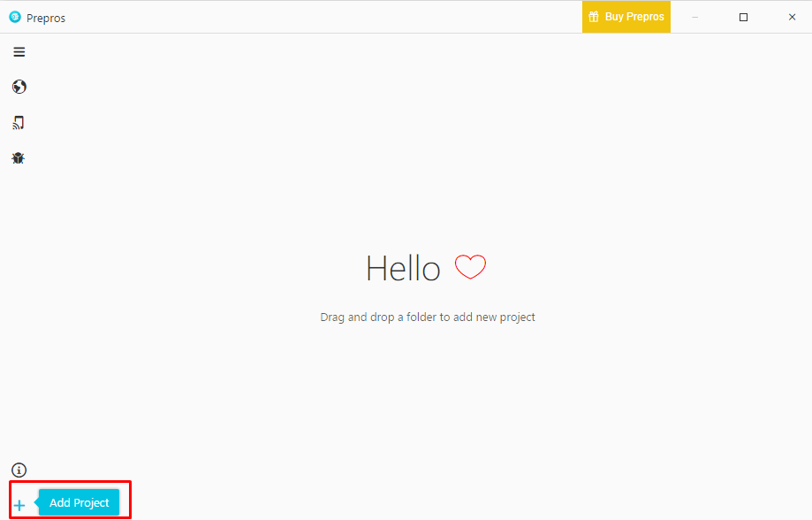This screenshot has height=520, width=812.
Task: Click the globe live preview icon
Action: click(x=19, y=87)
